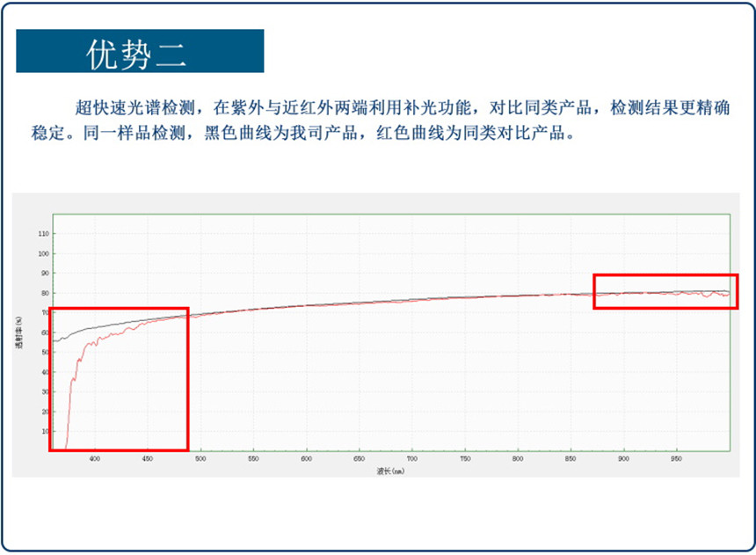This screenshot has height=555, width=756.
Task: Click the 700 tick on the x-axis
Action: [x=411, y=459]
